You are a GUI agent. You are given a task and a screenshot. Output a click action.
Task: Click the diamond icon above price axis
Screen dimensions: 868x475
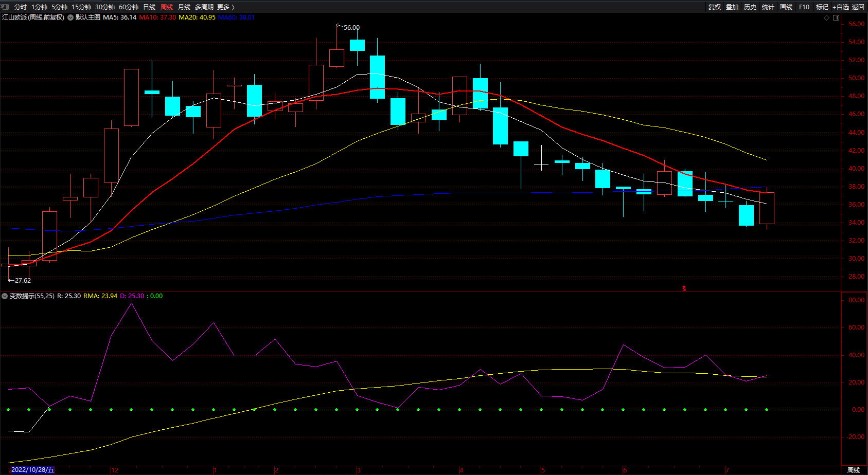(827, 17)
